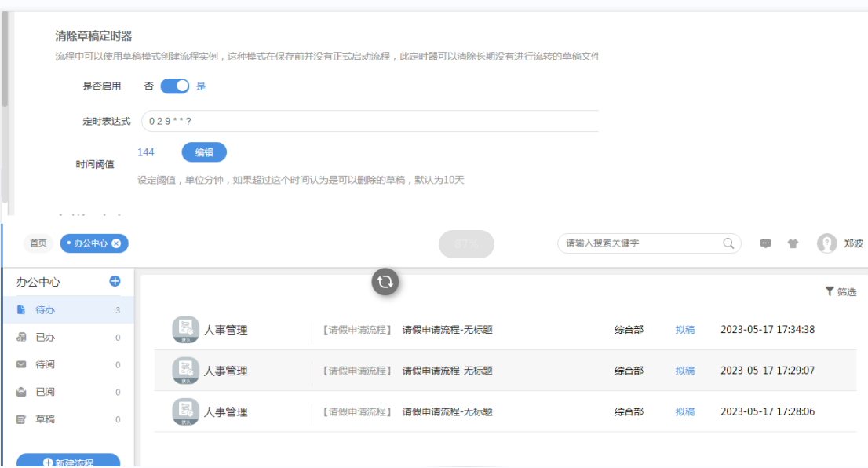Click the 人事管理 avatar on first task row
The height and width of the screenshot is (468, 868).
tap(186, 329)
